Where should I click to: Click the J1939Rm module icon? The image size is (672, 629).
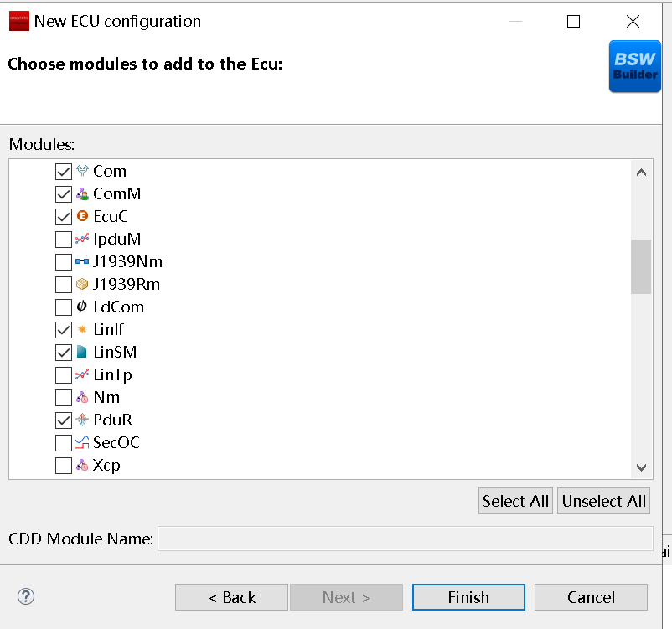(82, 284)
